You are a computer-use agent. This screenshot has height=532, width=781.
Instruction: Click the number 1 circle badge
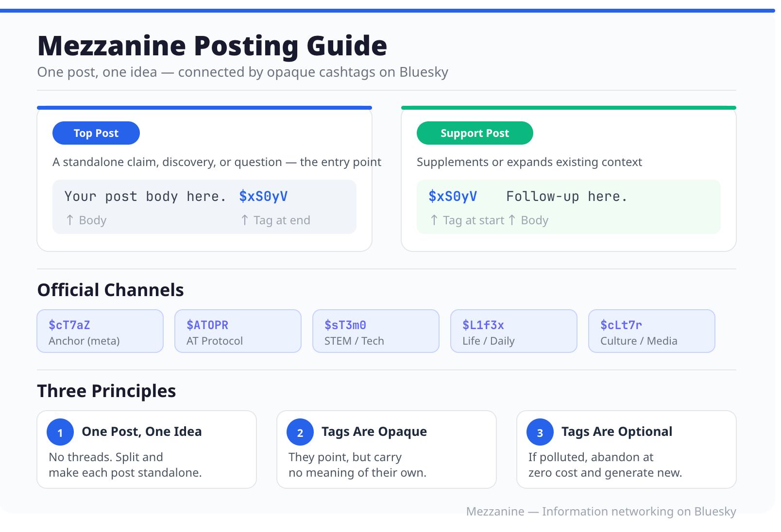tap(60, 432)
